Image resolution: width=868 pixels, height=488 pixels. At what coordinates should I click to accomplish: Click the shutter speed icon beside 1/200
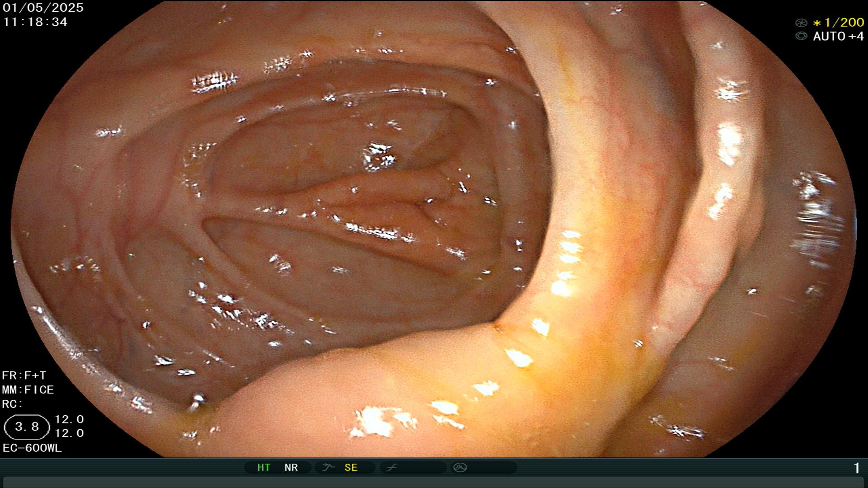coord(801,23)
